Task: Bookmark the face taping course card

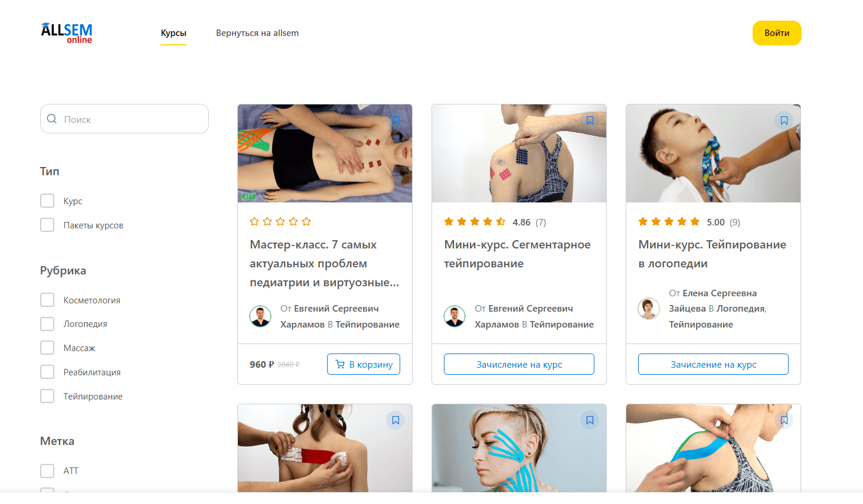Action: pos(590,420)
